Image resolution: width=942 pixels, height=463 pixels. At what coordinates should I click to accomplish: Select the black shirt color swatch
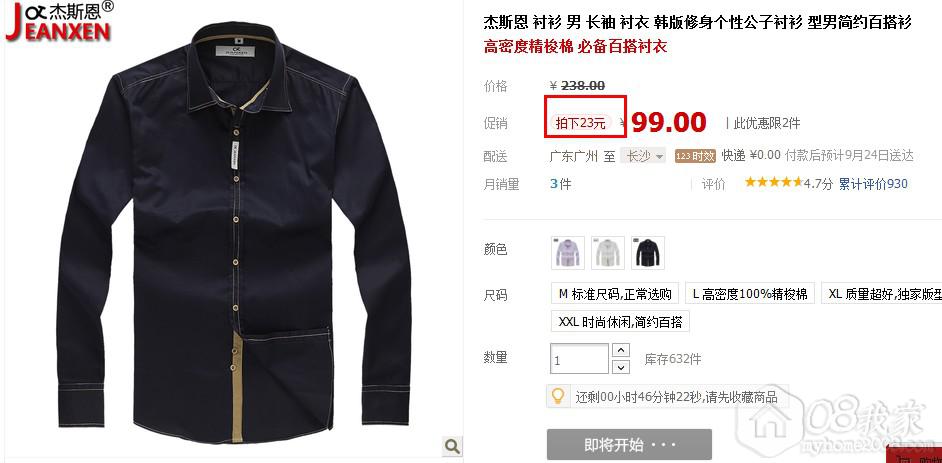[648, 253]
